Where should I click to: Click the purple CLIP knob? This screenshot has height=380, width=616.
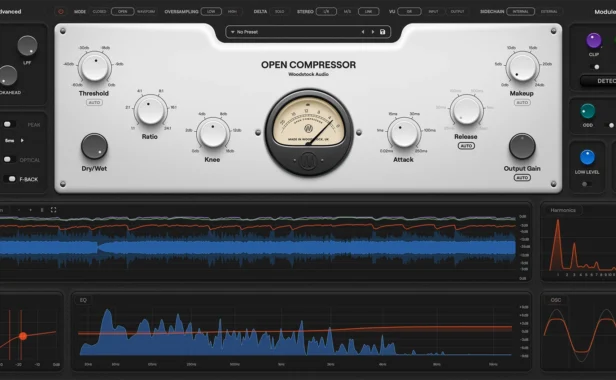594,40
